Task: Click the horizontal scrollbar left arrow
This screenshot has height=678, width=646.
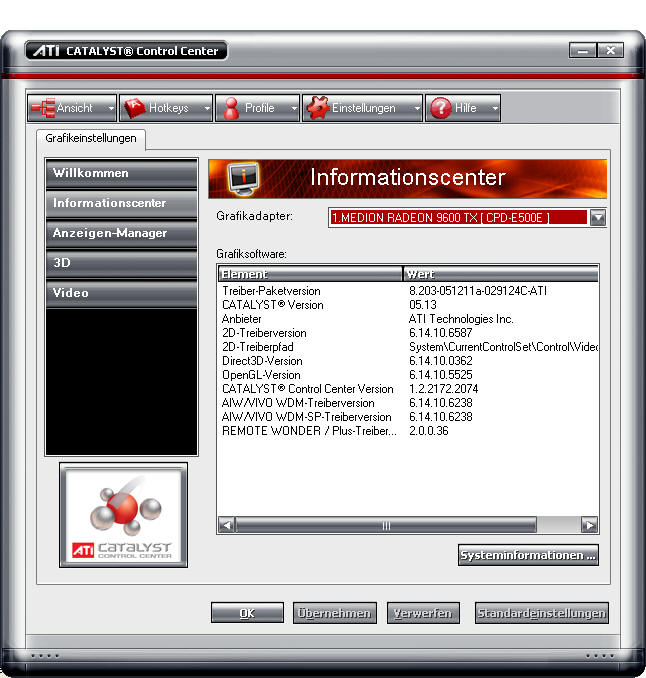Action: [227, 525]
